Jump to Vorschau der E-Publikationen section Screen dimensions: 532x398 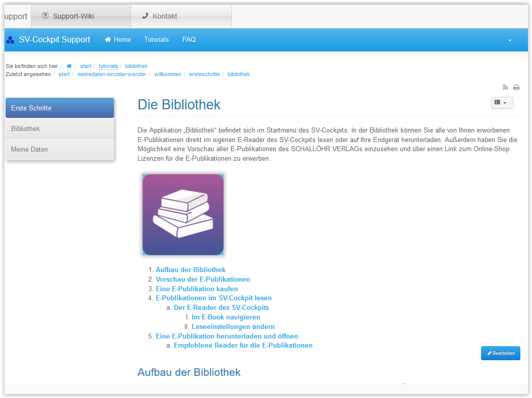coord(203,279)
